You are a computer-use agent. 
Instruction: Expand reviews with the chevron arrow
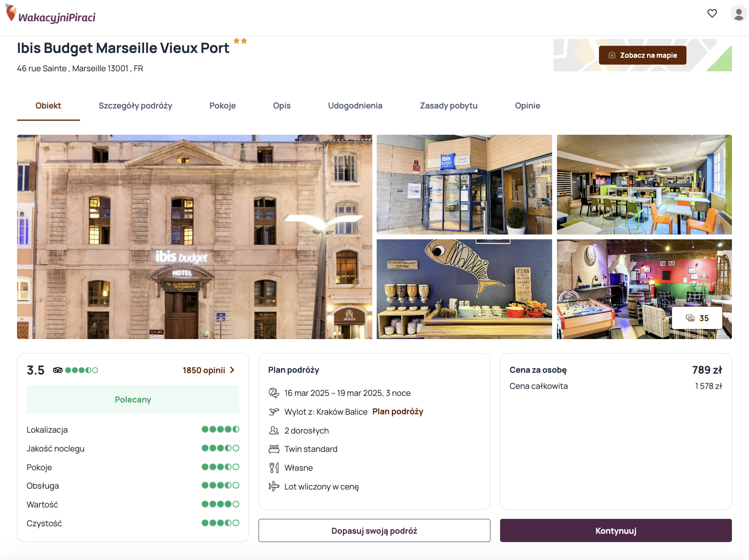point(232,370)
